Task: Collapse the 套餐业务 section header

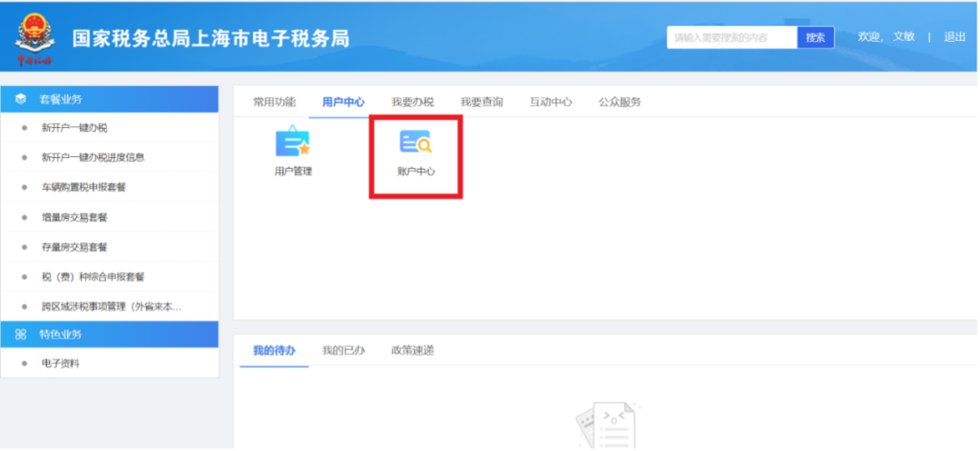Action: (110, 99)
